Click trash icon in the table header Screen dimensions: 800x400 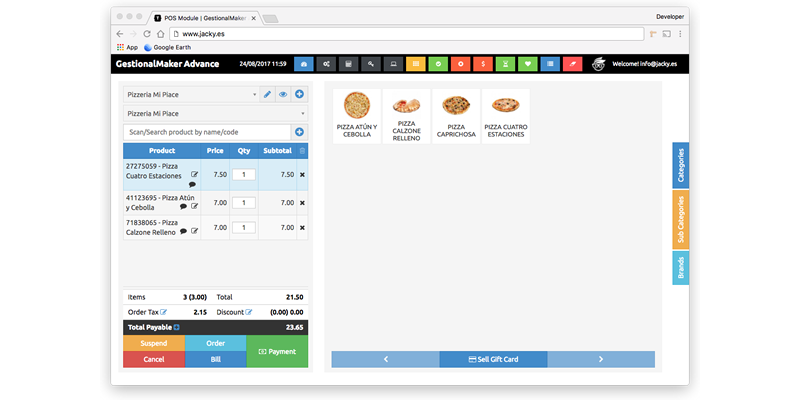click(302, 151)
